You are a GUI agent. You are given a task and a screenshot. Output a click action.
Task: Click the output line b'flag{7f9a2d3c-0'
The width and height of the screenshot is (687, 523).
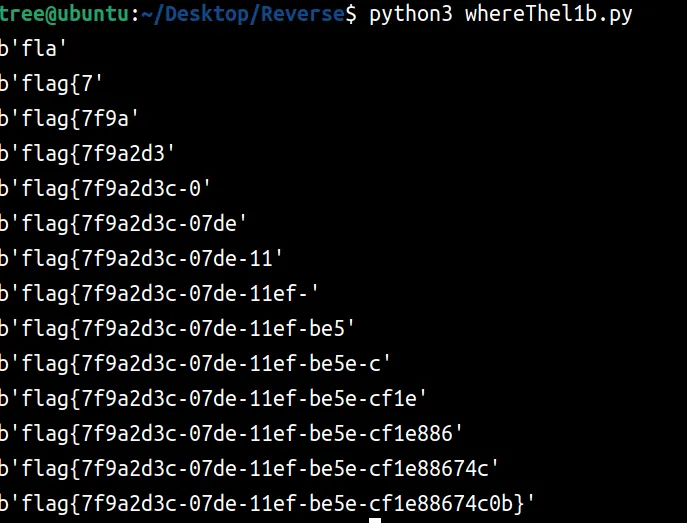[x=105, y=188]
